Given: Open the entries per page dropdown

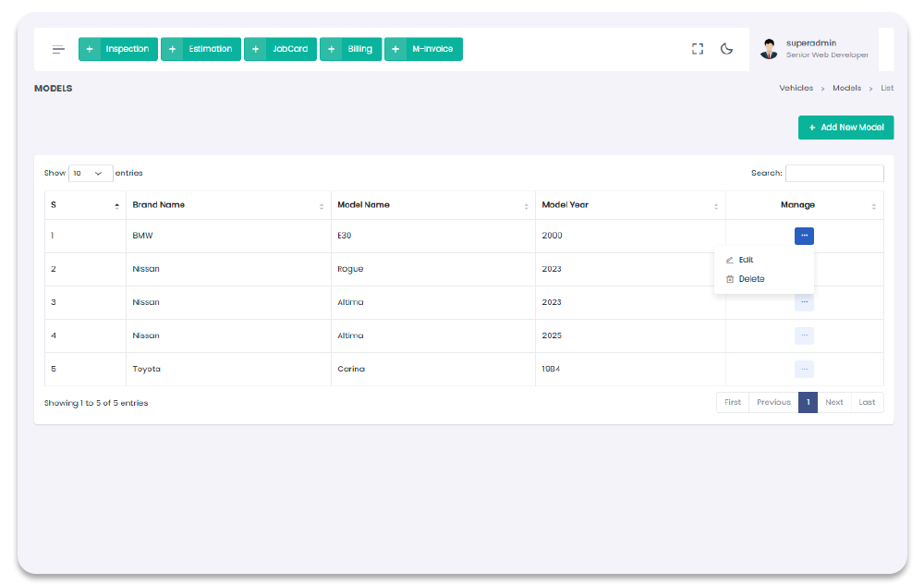Looking at the screenshot, I should click(x=91, y=174).
